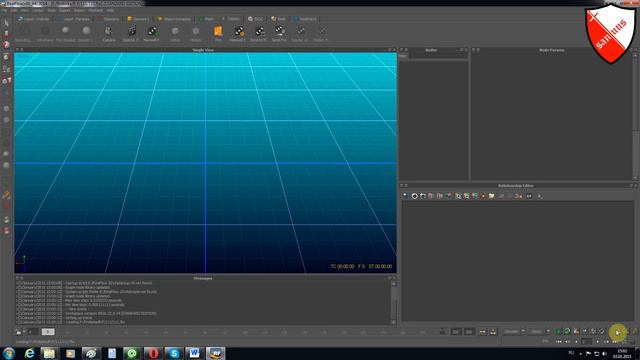Open the Edit menu
This screenshot has width=640, height=360.
(x=14, y=10)
